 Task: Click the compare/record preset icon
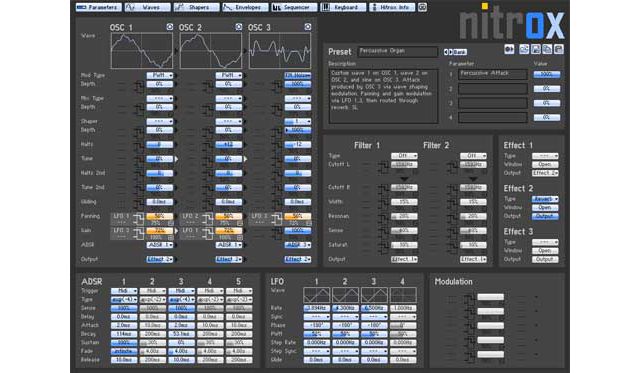509,49
